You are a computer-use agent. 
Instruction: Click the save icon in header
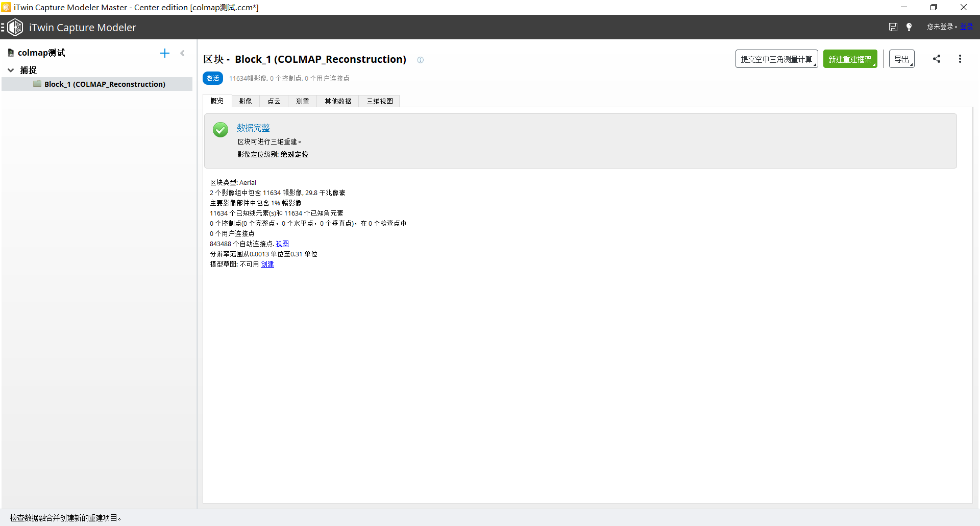[893, 27]
